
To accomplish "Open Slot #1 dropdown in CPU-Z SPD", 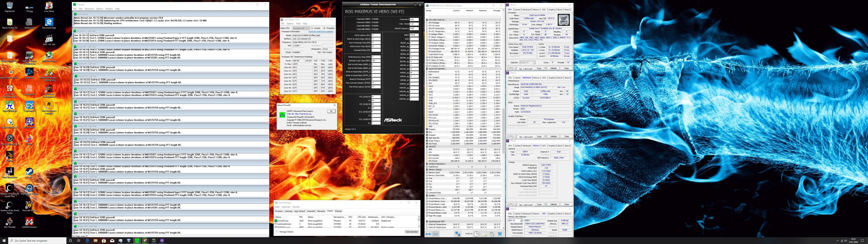I will (x=521, y=221).
